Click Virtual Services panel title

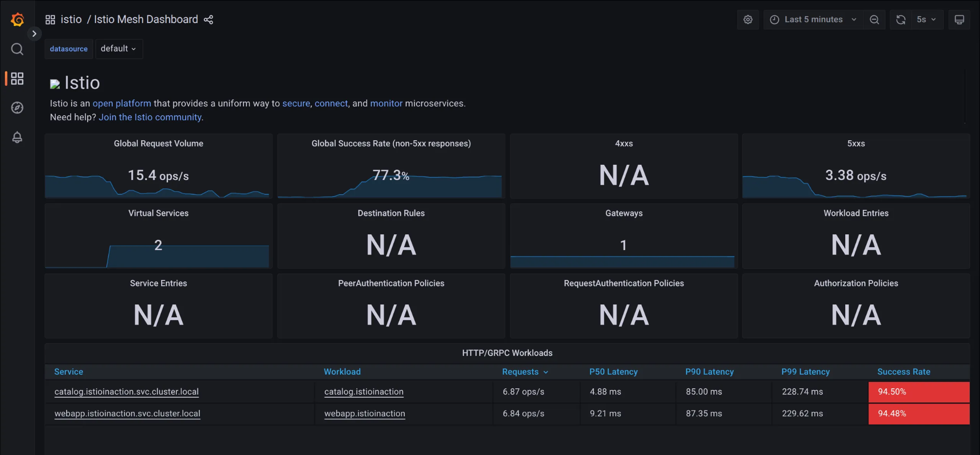[x=158, y=213]
